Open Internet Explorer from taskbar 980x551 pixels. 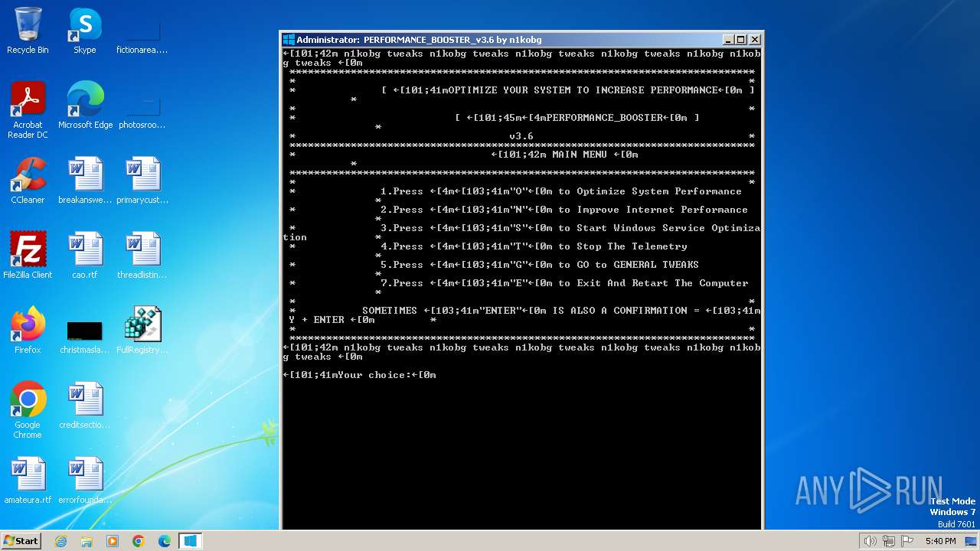click(x=60, y=541)
